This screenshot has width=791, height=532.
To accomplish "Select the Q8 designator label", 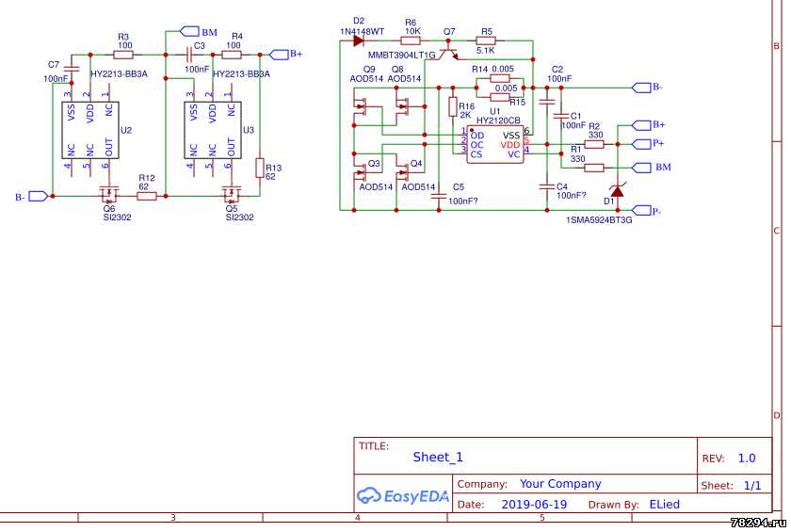I will click(397, 69).
